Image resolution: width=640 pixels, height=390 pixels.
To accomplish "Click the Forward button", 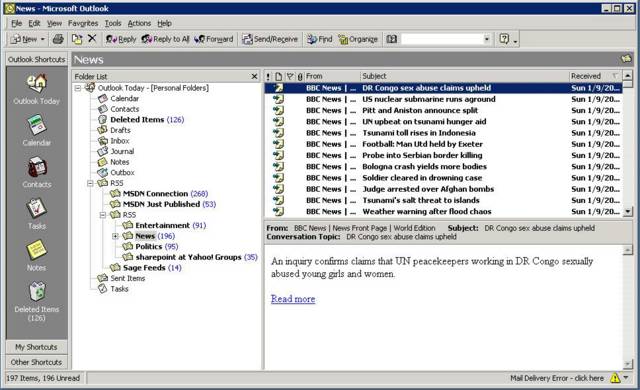I will (x=214, y=39).
